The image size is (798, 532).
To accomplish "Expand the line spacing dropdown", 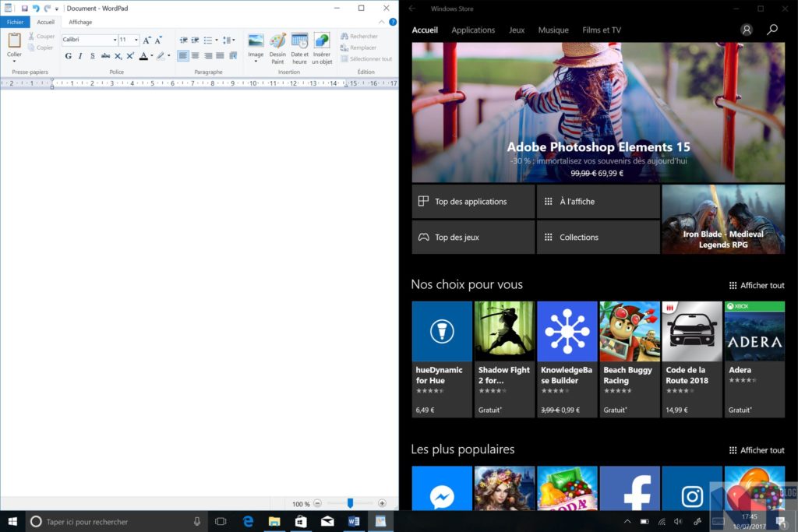I will click(234, 40).
